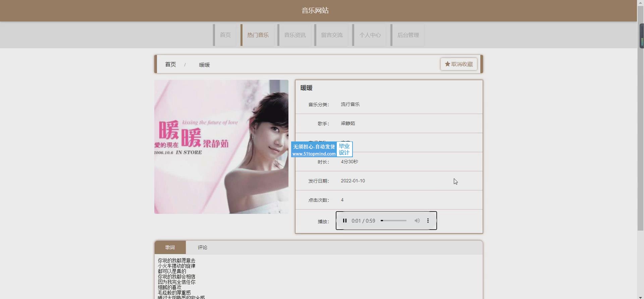Mute the audio player volume

pyautogui.click(x=417, y=221)
